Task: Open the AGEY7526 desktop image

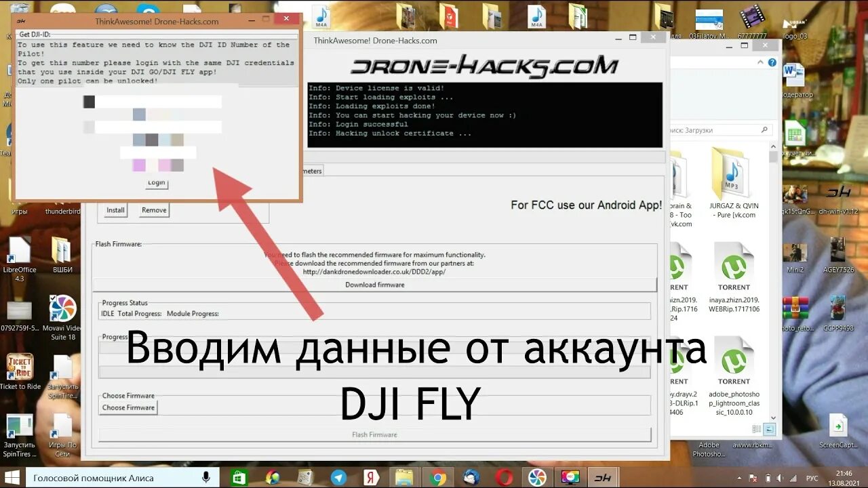Action: 838,255
